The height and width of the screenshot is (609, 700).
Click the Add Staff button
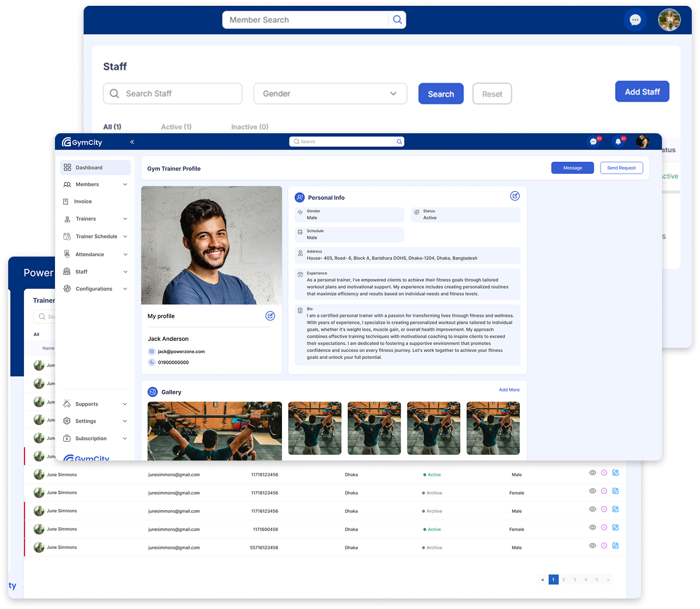coord(642,91)
